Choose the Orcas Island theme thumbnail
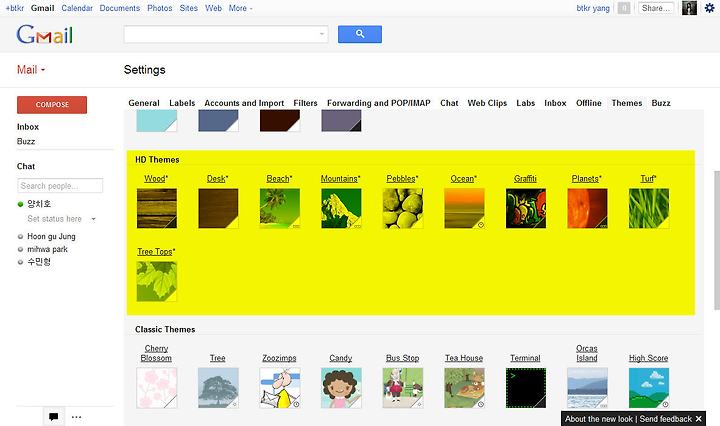The image size is (720, 426). [587, 388]
